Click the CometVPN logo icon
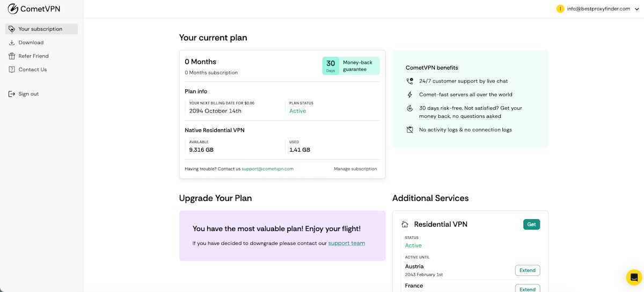Viewport: 644px width, 292px height. pyautogui.click(x=12, y=9)
